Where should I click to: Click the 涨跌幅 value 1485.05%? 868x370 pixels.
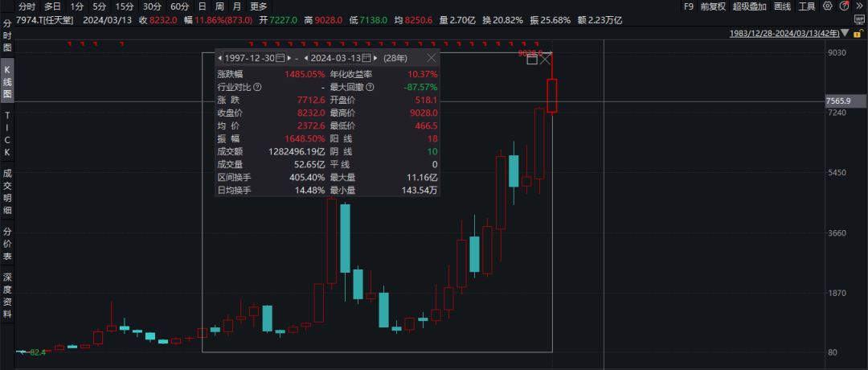(305, 74)
